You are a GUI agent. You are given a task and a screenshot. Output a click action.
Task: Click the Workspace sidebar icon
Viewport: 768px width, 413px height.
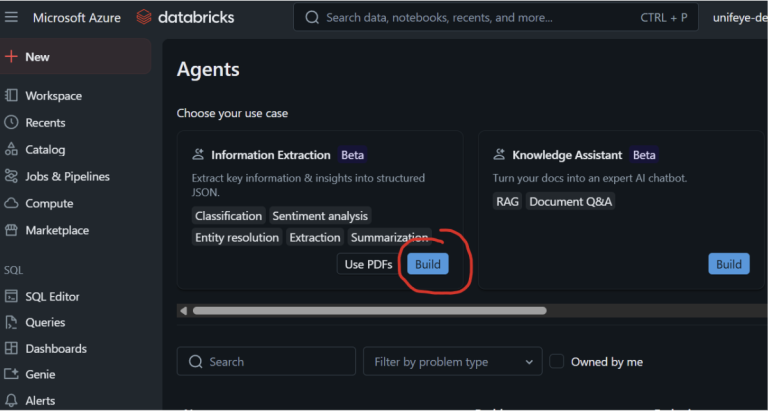(x=12, y=96)
